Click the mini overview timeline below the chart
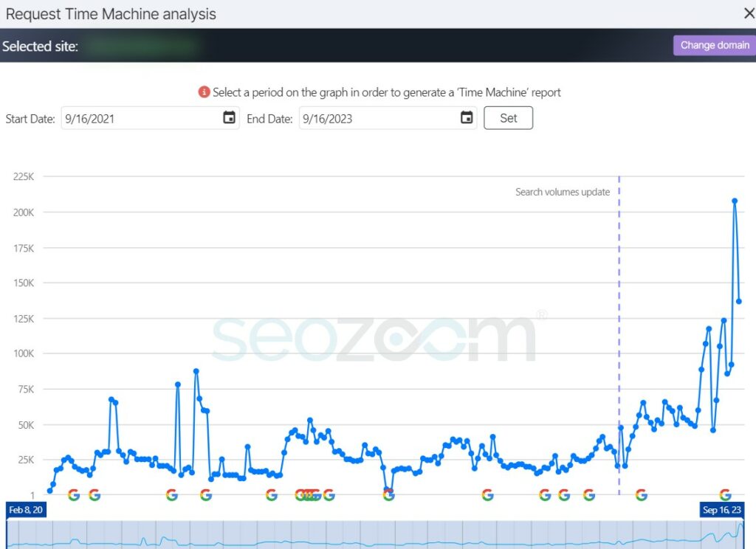The width and height of the screenshot is (756, 549). [x=369, y=536]
